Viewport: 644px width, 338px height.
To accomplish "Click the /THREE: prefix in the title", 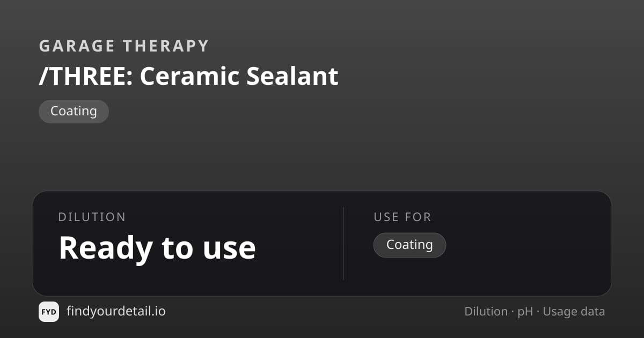I will (86, 76).
